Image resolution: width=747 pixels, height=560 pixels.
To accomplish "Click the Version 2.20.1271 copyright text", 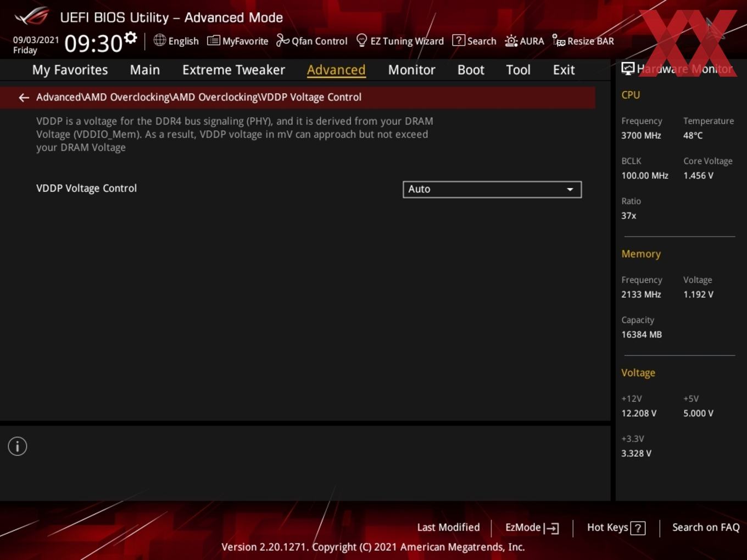I will click(x=373, y=547).
